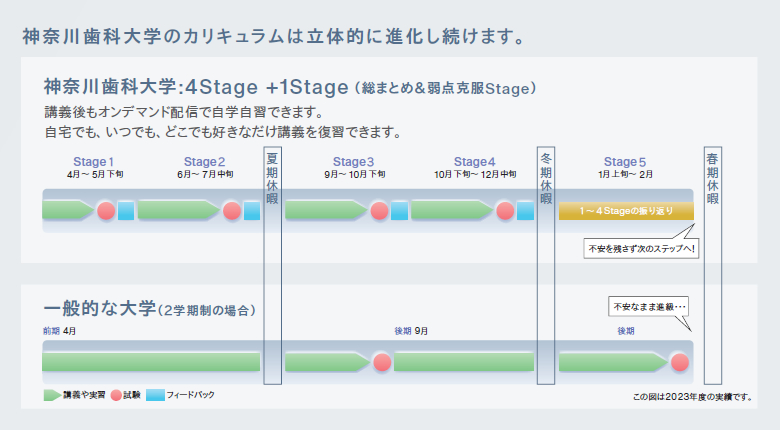
Task: Click the long green 前期 lecture bar
Action: (151, 362)
